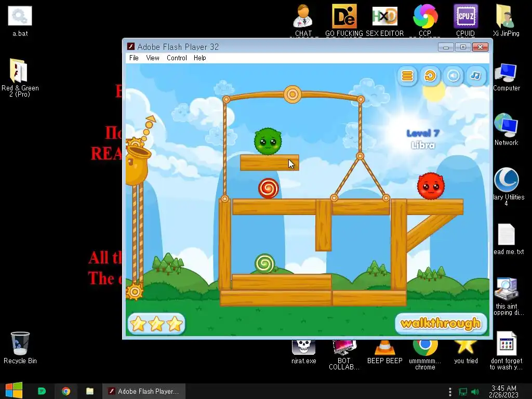This screenshot has width=532, height=399.
Task: Select the Network desktop icon
Action: click(x=506, y=129)
